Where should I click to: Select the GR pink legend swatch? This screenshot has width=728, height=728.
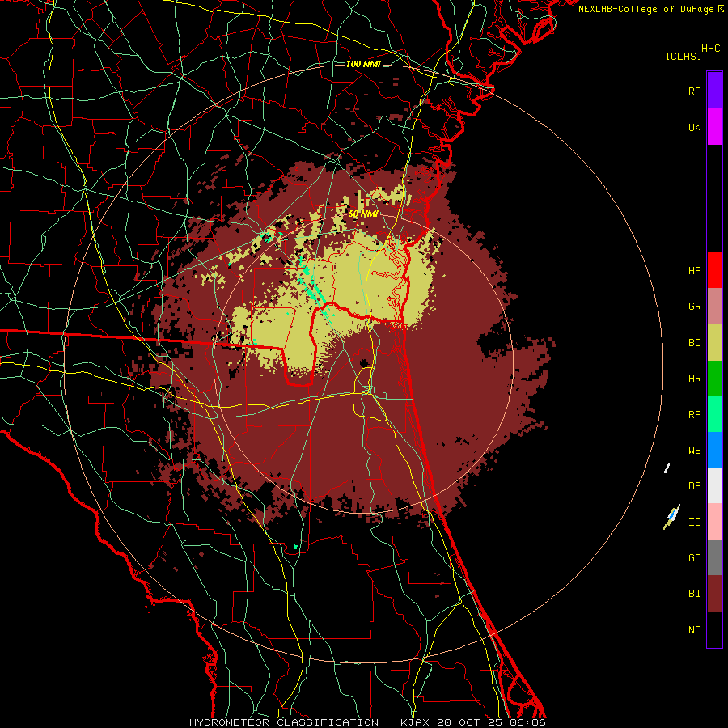coord(714,307)
